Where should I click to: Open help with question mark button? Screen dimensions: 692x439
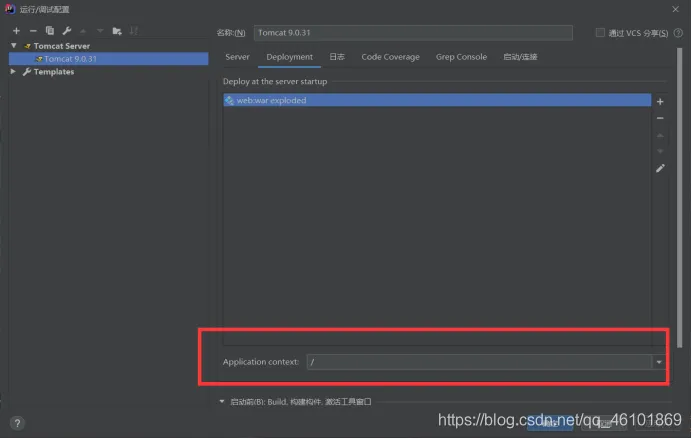[x=17, y=423]
